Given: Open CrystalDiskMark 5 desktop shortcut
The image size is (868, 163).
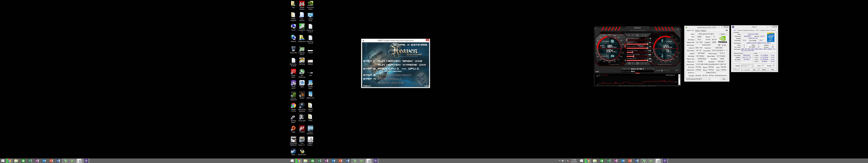Looking at the screenshot, I should (302, 28).
